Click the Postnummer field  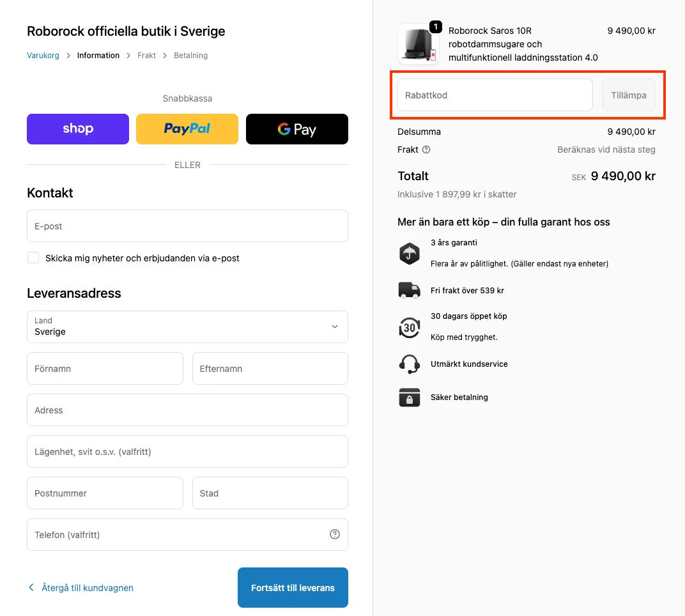pos(105,493)
